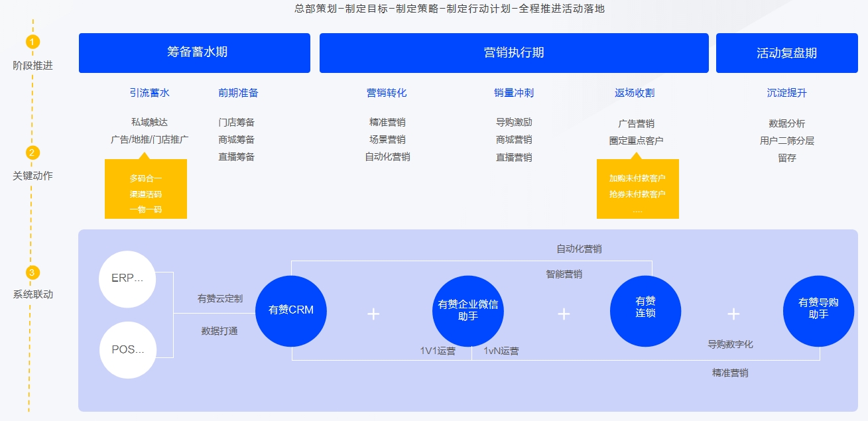The width and height of the screenshot is (868, 421).
Task: Click 渠道活码 in the yellow box
Action: [146, 194]
